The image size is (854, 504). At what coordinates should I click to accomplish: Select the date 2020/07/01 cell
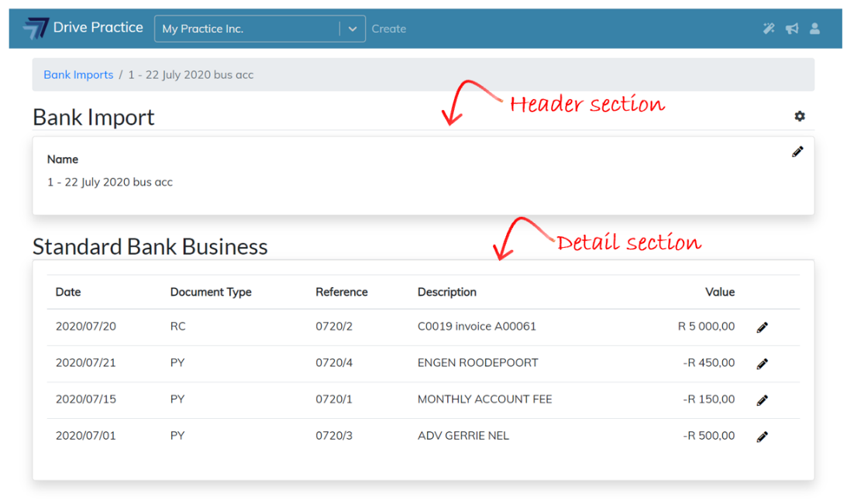[85, 435]
